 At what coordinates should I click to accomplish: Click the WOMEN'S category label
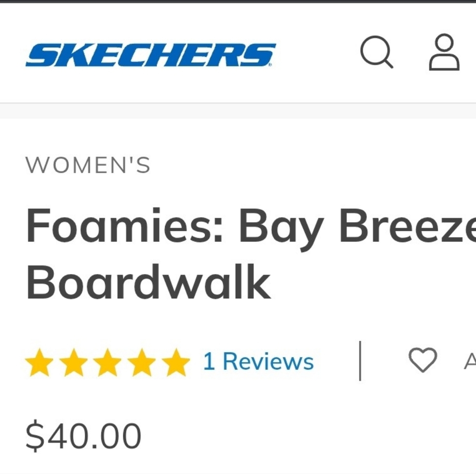(x=88, y=166)
